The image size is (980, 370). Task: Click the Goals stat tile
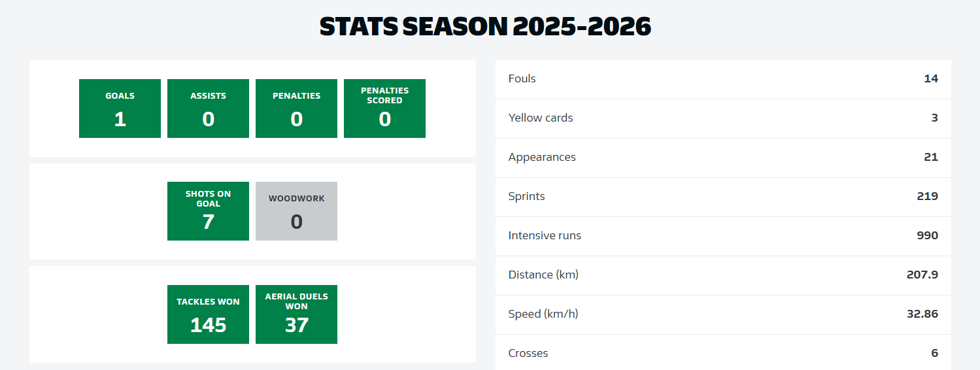point(120,109)
